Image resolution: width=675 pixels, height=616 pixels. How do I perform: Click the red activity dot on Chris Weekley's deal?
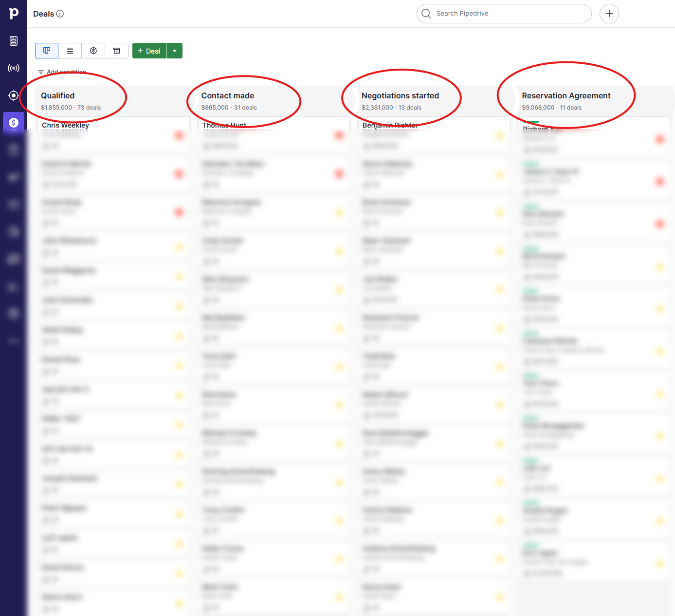pos(179,135)
